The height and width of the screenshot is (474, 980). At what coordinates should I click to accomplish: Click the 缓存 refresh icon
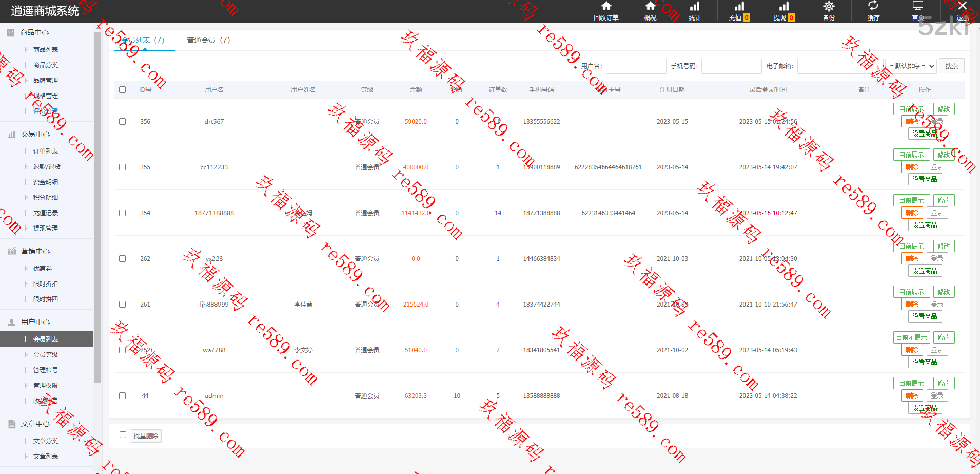click(x=873, y=7)
